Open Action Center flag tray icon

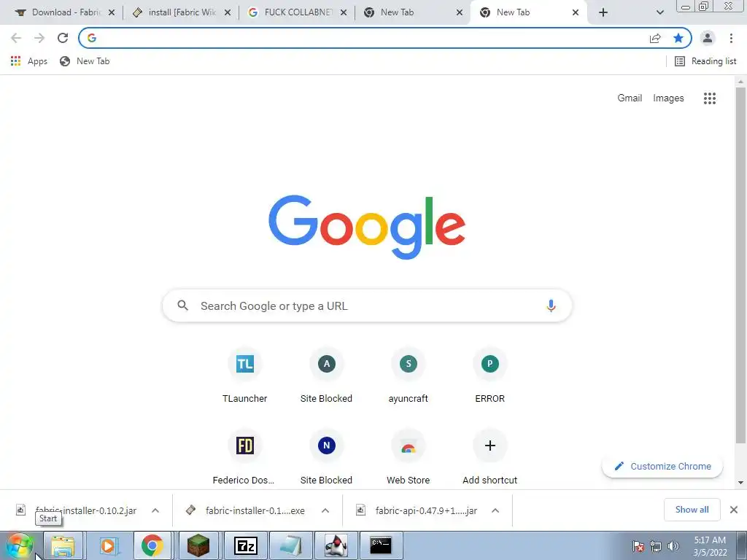(x=638, y=546)
